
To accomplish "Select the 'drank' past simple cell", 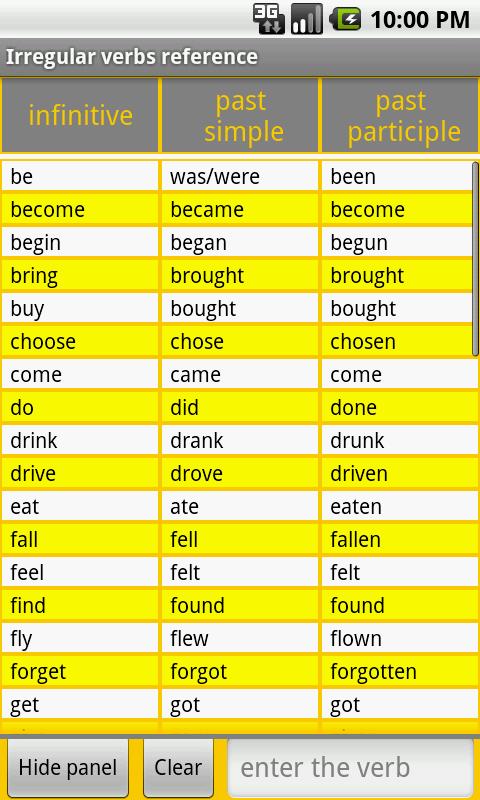I will tap(240, 440).
